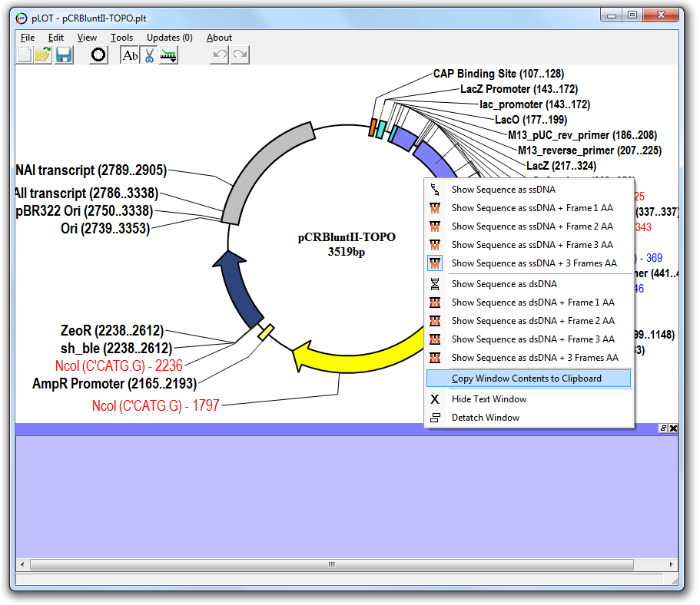This screenshot has width=700, height=605.
Task: Toggle the Ab text label tool
Action: [x=130, y=55]
